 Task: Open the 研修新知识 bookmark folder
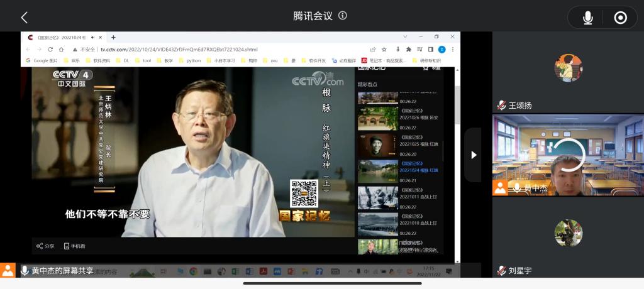(x=426, y=60)
